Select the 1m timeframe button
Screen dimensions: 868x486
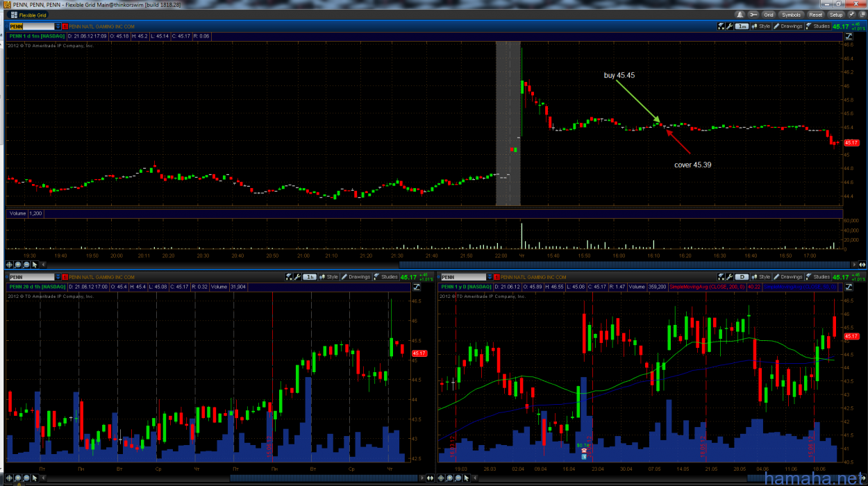pos(742,26)
